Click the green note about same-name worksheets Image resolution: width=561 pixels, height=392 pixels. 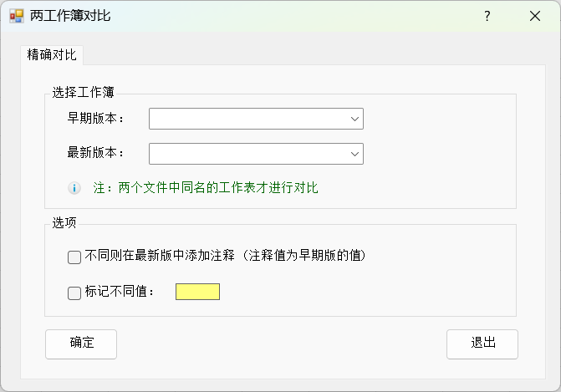206,188
